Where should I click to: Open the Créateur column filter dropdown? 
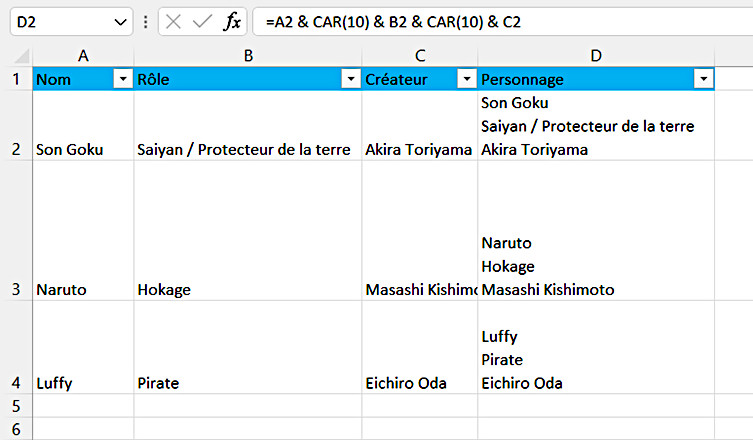click(466, 79)
